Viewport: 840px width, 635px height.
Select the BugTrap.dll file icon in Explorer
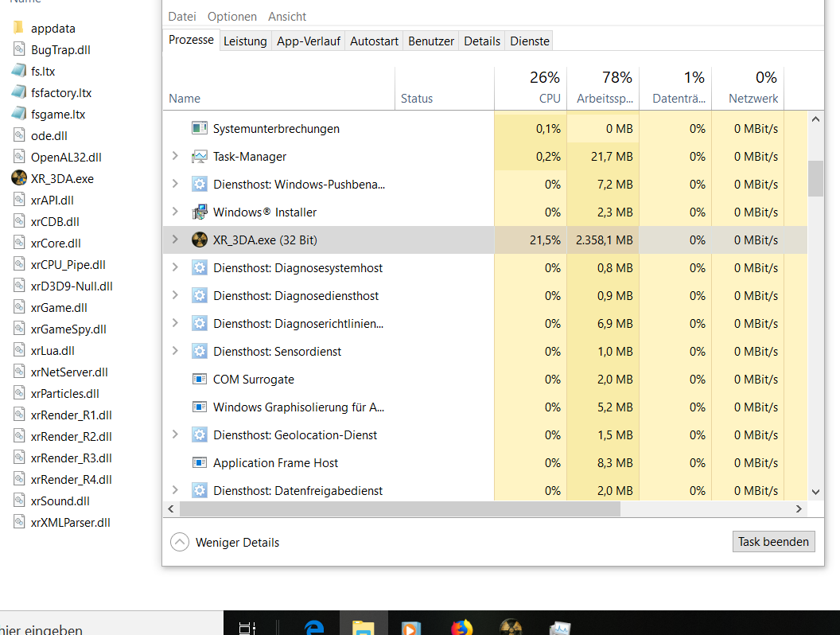[x=19, y=49]
